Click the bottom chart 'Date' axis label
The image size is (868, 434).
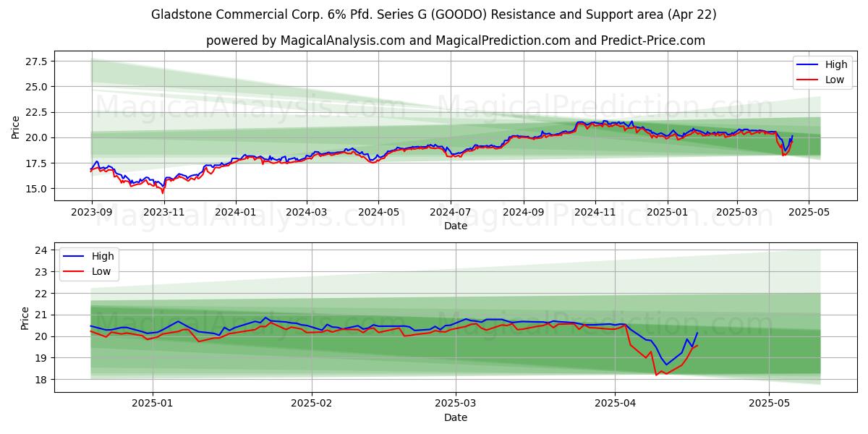point(456,417)
